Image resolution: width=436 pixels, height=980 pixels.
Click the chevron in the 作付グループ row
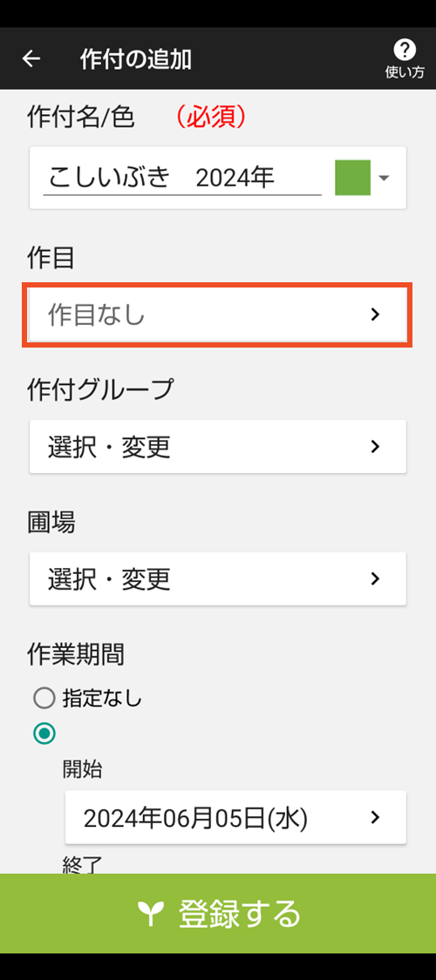[x=375, y=446]
